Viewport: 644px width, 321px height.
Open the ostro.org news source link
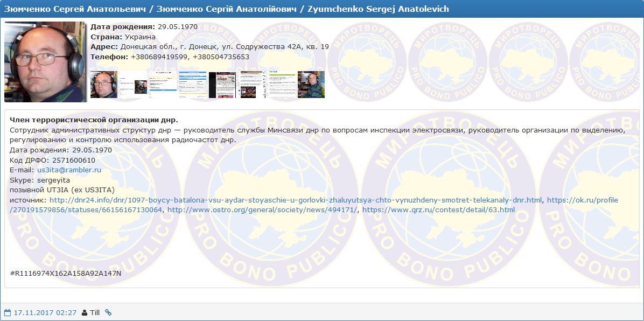click(263, 210)
